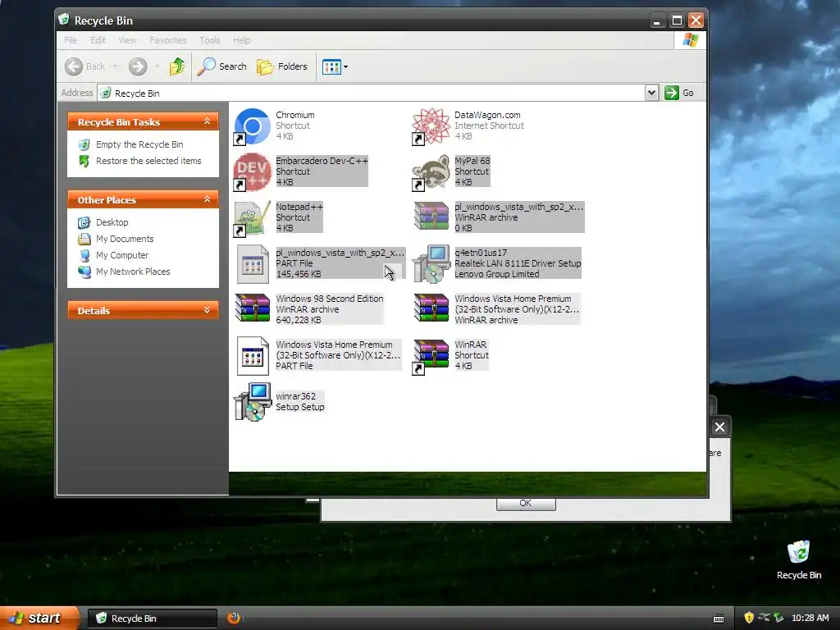Open the Favorites menu
840x630 pixels.
coord(167,40)
